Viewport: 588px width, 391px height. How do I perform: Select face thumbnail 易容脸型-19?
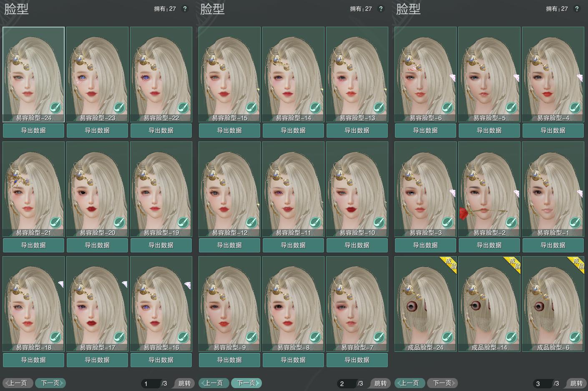coord(161,189)
